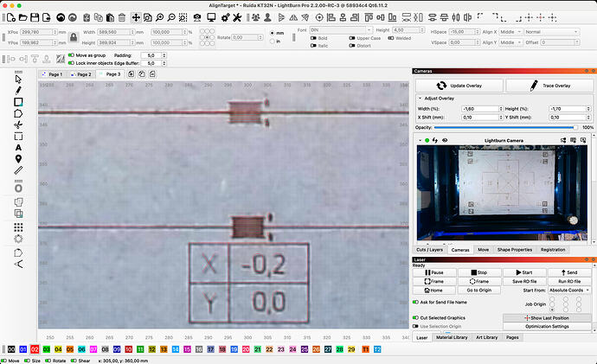
Task: Open the Shape Properties tab
Action: click(515, 250)
